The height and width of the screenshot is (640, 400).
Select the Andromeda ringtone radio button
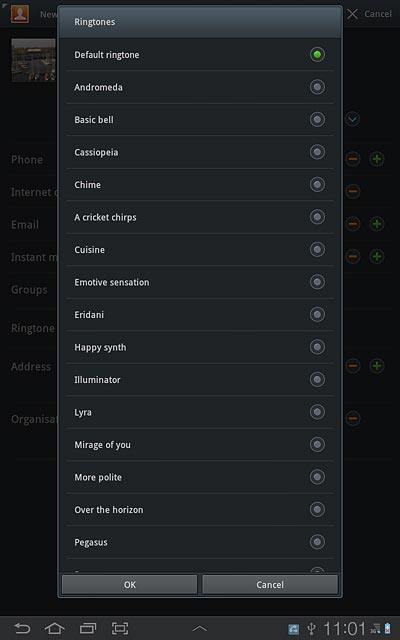pos(317,87)
